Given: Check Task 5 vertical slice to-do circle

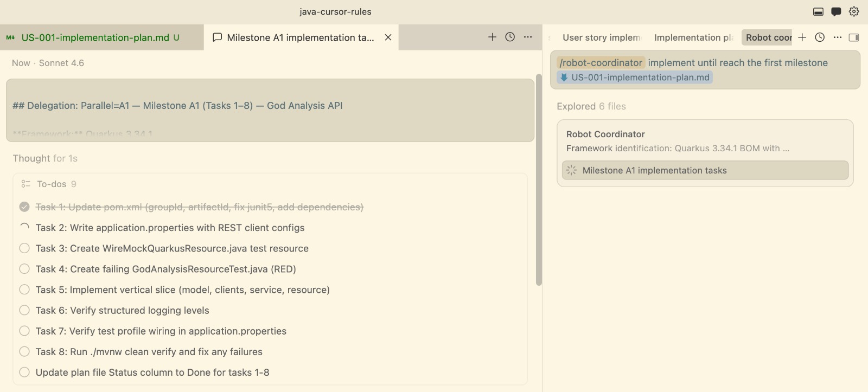Looking at the screenshot, I should (24, 290).
